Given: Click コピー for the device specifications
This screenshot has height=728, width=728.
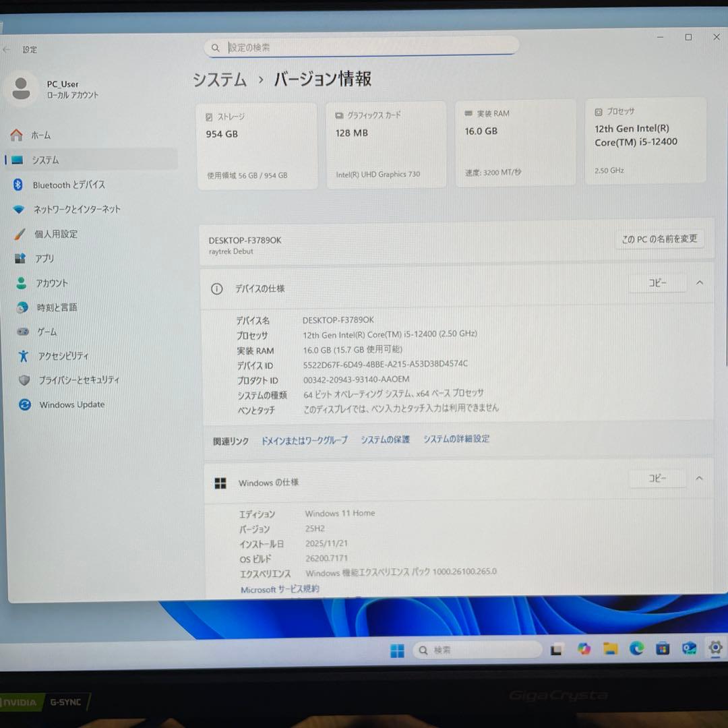Looking at the screenshot, I should (657, 283).
